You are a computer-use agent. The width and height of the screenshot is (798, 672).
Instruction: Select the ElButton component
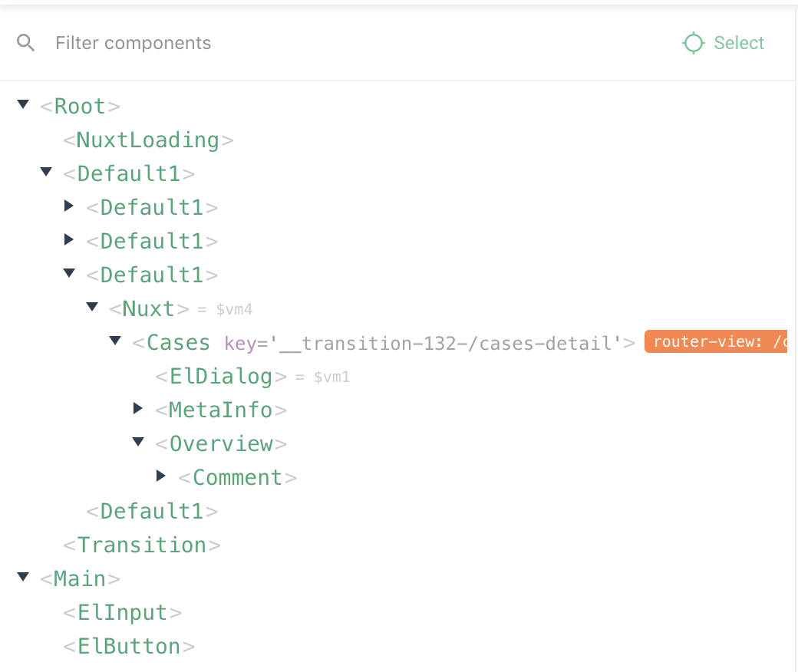click(129, 647)
